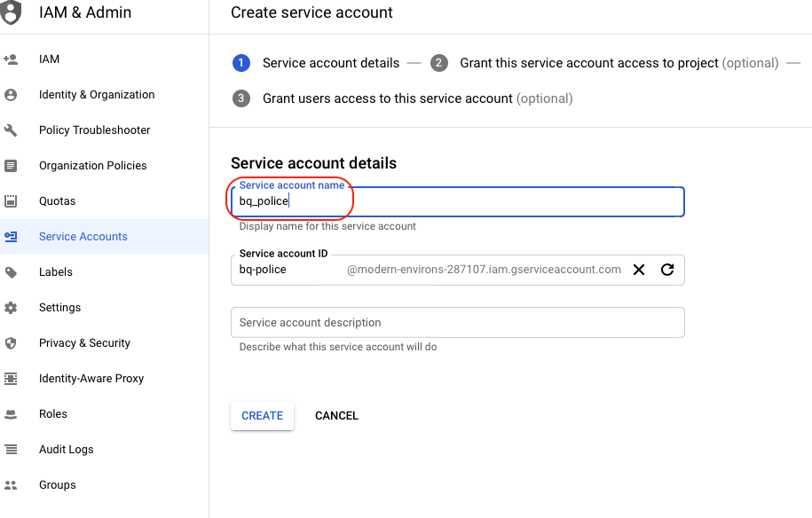This screenshot has width=812, height=518.
Task: Click the Policy Troubleshooter wrench icon
Action: [x=11, y=130]
